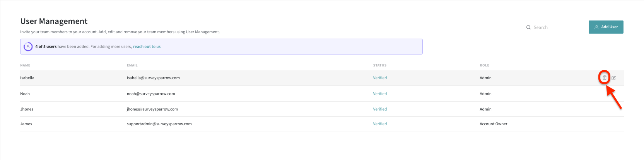Click the STATUS column header

coord(379,65)
